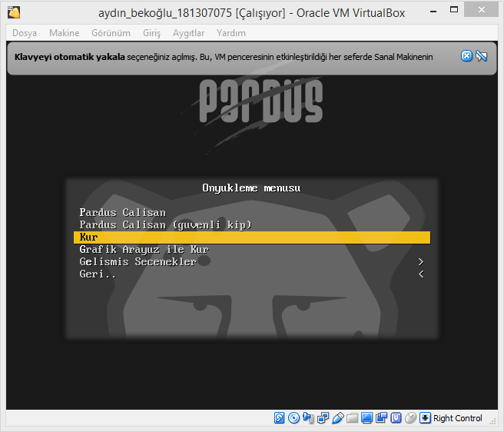Screen dimensions: 504x432
Task: Click the Right Control host key label
Action: pos(458,418)
